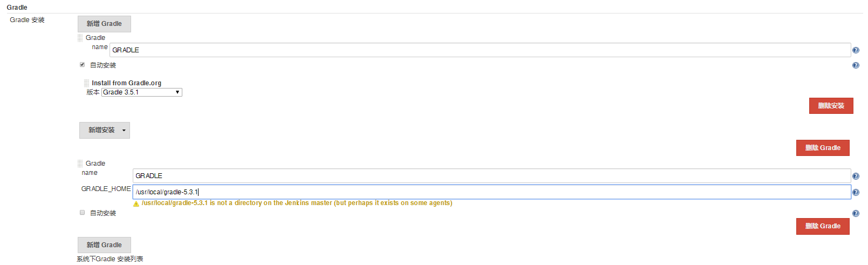The image size is (868, 265).
Task: Click the red 删除安装 button
Action: tap(831, 106)
